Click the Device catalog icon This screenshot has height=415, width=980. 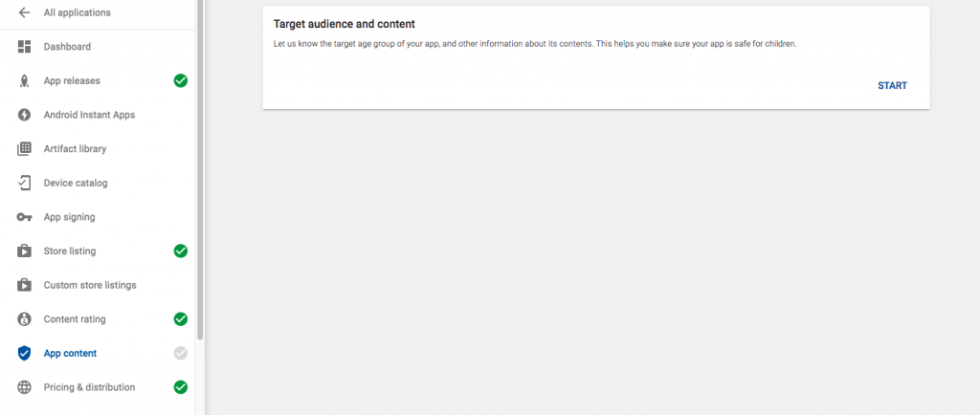pos(24,183)
